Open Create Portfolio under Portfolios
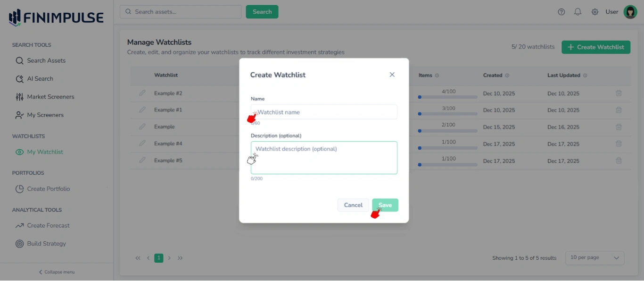The image size is (644, 281). click(x=48, y=189)
